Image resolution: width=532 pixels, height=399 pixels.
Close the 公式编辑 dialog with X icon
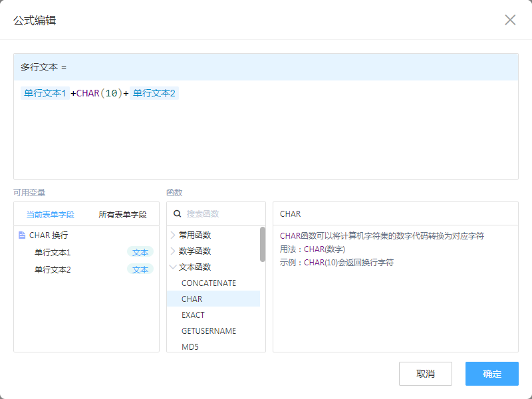coord(510,20)
